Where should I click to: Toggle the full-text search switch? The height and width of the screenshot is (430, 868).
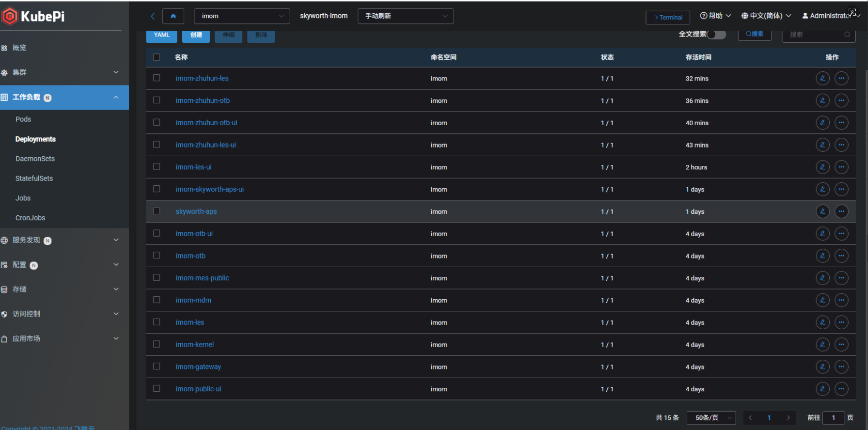click(x=716, y=35)
